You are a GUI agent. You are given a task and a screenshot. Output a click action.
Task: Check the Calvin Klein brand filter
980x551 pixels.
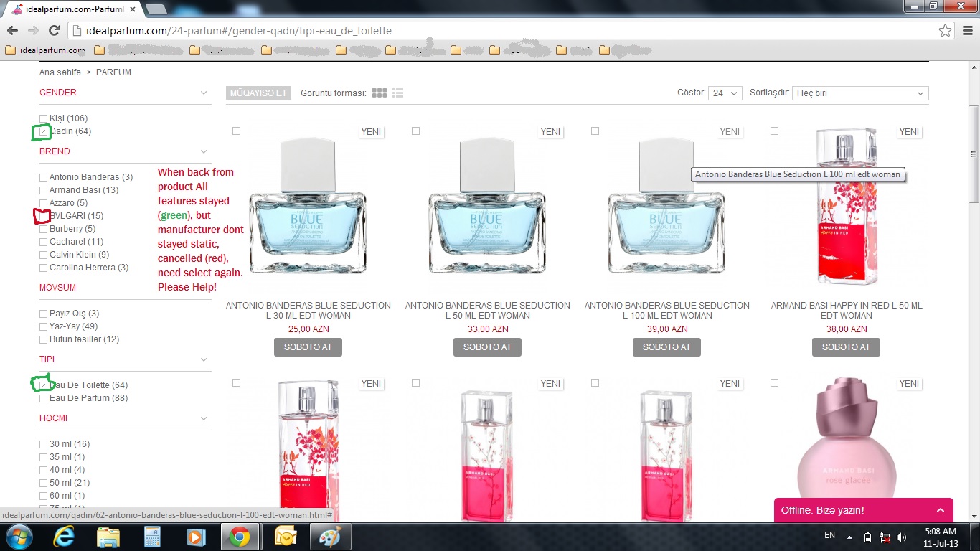[44, 255]
